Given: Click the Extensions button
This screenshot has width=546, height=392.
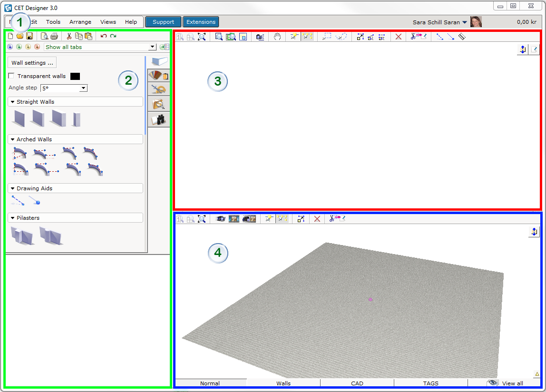Looking at the screenshot, I should 201,21.
